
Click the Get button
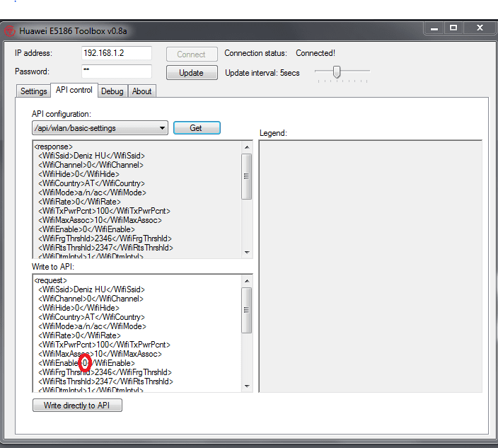196,128
